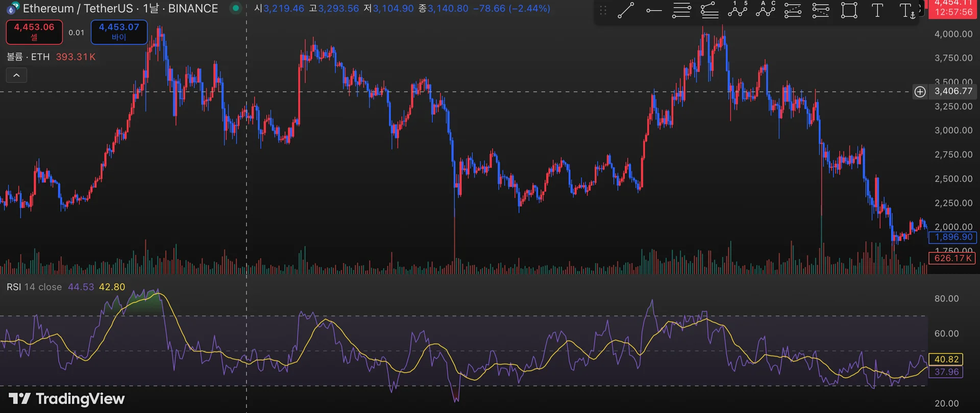Screen dimensions: 980x413
Task: Click the Volume ETH indicator label
Action: 28,57
